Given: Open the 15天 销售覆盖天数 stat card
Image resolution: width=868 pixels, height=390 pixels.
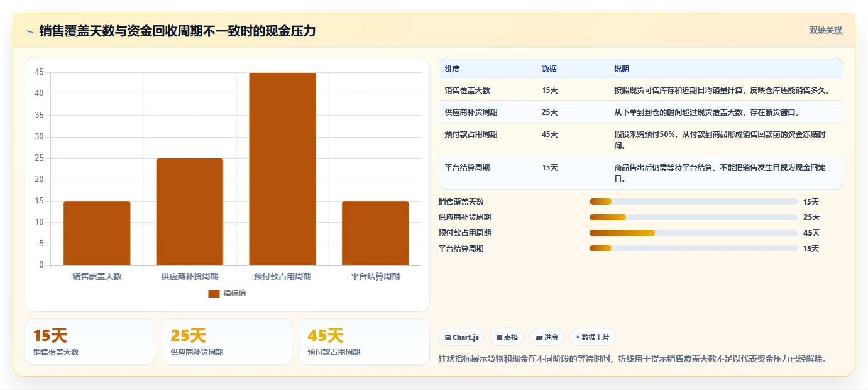Looking at the screenshot, I should 90,342.
